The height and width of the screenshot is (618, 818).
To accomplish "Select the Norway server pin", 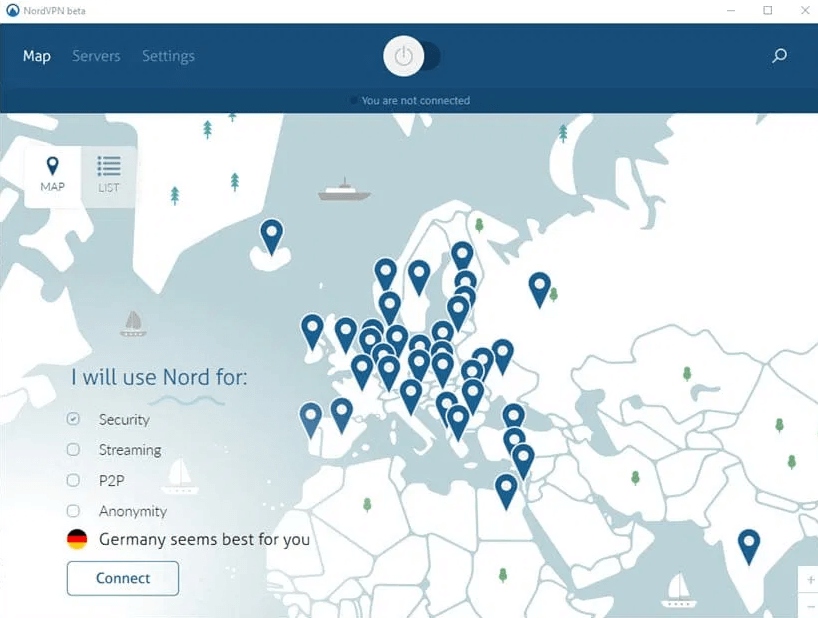I will 386,274.
